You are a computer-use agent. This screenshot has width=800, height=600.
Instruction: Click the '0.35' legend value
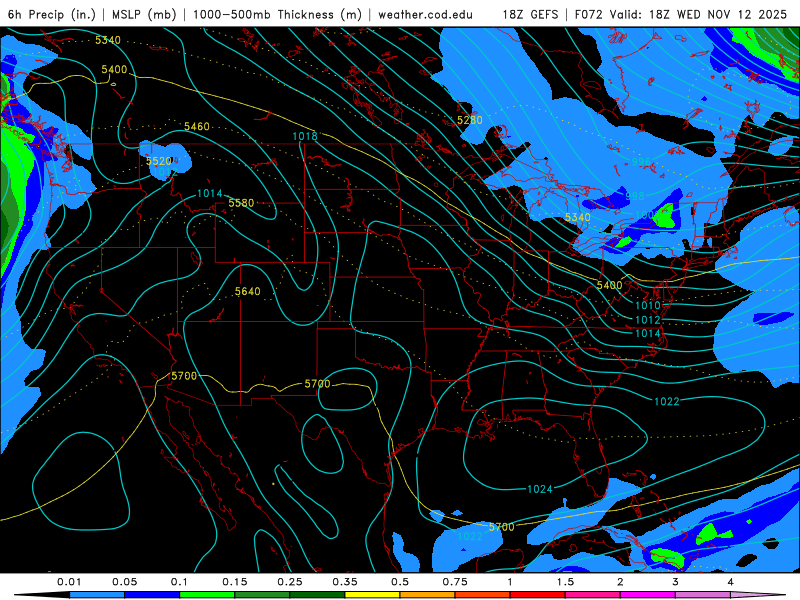345,582
